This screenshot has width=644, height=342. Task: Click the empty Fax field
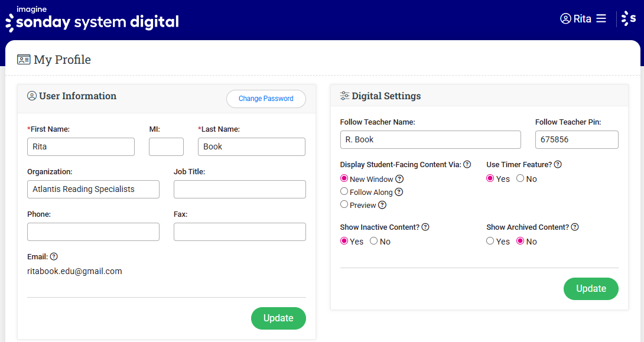(x=240, y=232)
